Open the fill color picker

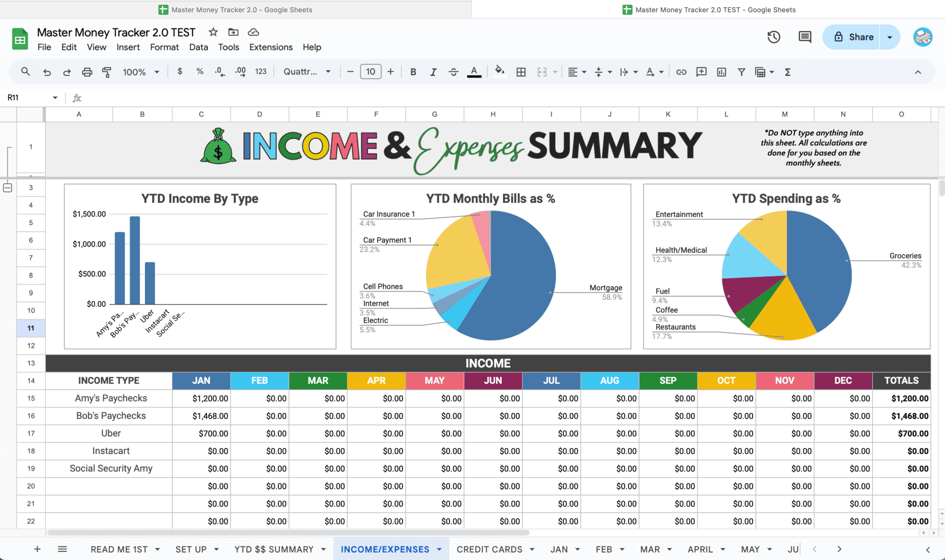click(499, 72)
